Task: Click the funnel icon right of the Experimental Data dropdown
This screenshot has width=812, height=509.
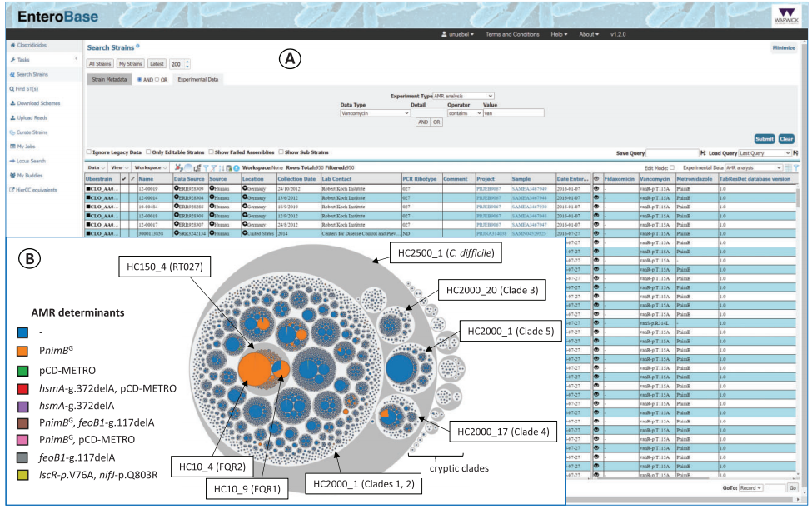Action: tap(796, 167)
